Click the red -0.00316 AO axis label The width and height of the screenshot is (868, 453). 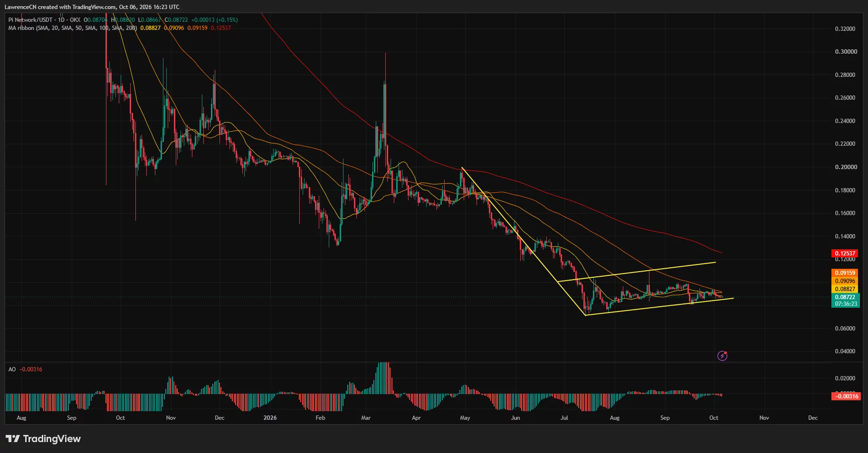coord(846,396)
